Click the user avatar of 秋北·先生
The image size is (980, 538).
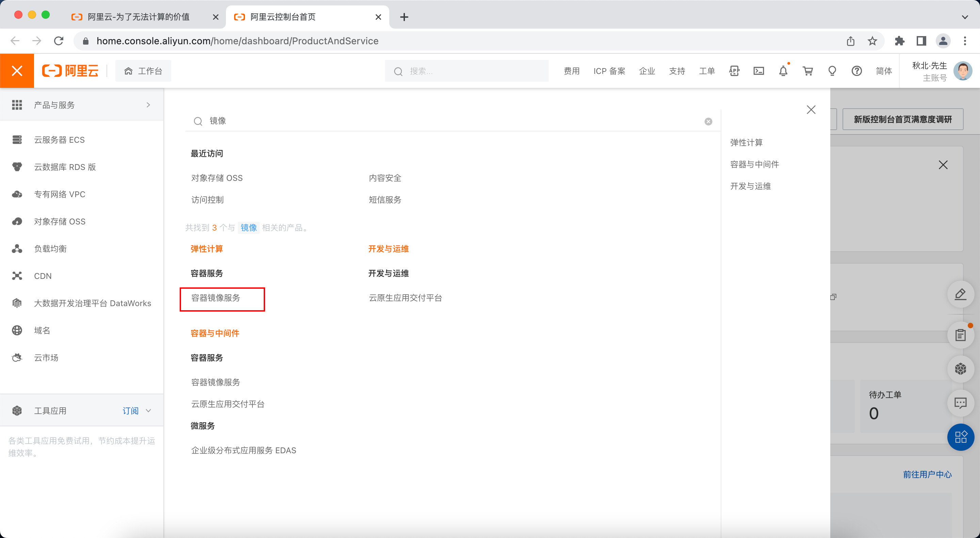[x=963, y=71]
